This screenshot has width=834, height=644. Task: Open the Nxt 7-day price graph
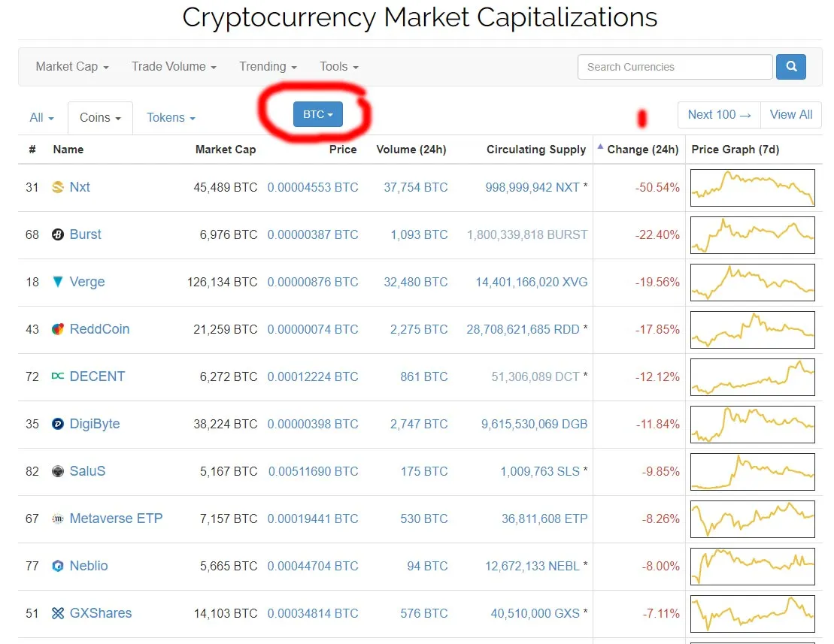pos(753,188)
